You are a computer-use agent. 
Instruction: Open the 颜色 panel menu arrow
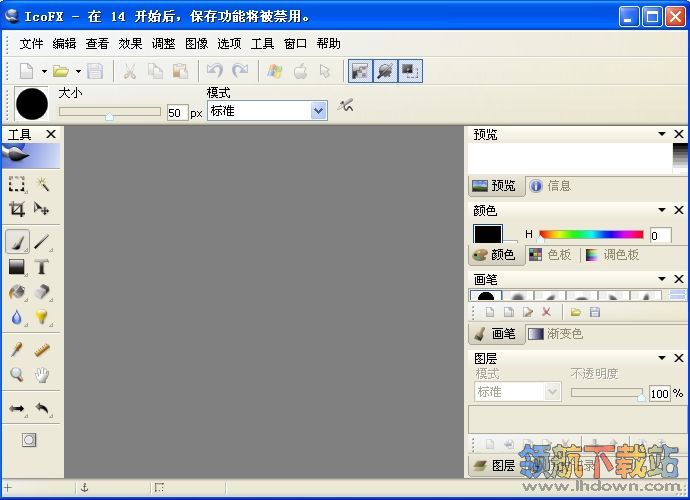pyautogui.click(x=662, y=210)
